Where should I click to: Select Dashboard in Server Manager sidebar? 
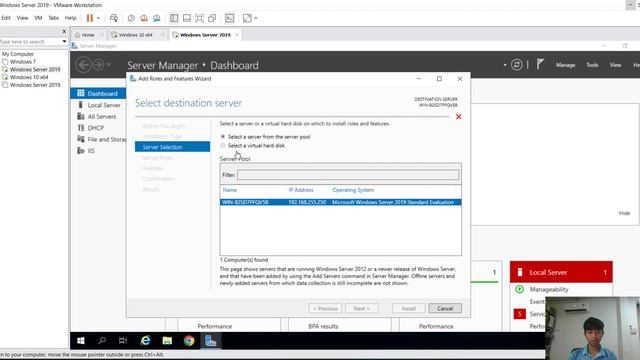(98, 93)
